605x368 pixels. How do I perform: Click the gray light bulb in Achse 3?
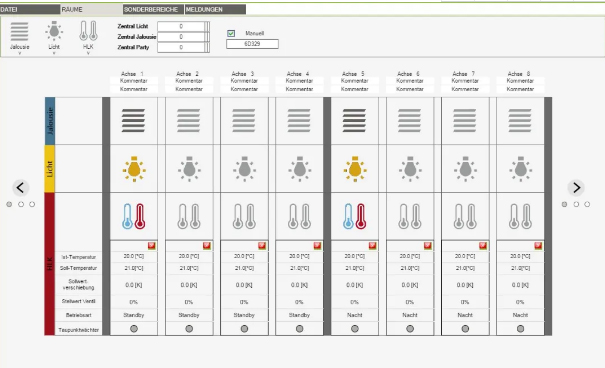pos(244,169)
